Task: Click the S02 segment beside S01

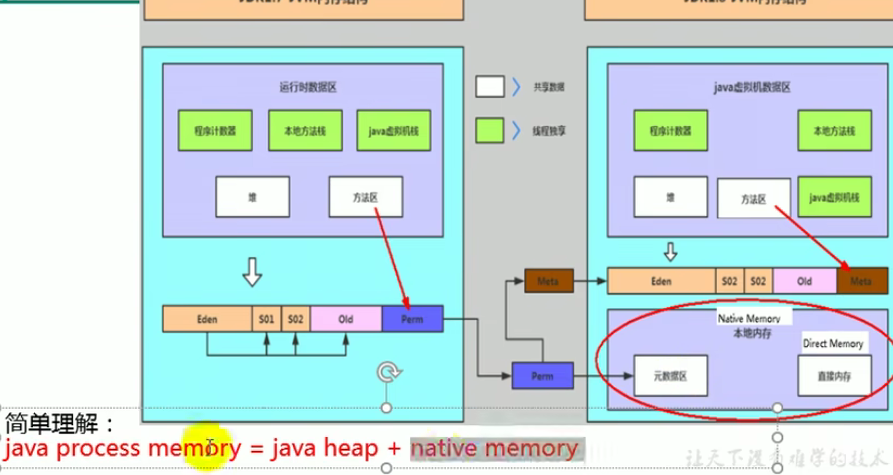Action: click(296, 319)
